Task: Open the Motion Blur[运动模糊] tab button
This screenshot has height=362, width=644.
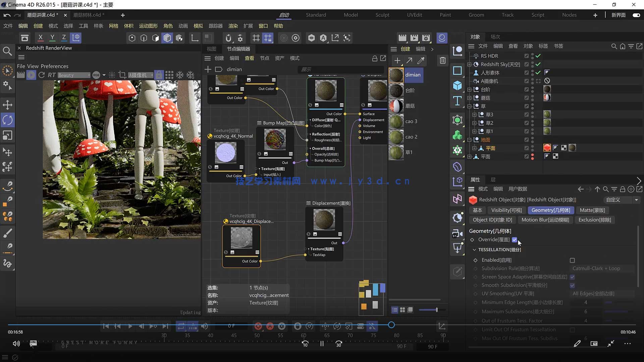Action: (x=545, y=220)
